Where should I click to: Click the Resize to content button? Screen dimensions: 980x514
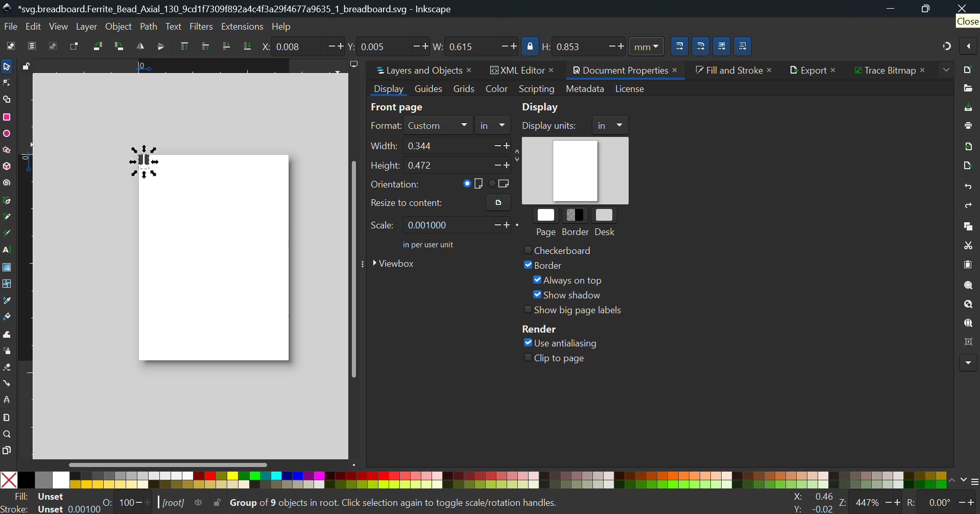(x=498, y=203)
